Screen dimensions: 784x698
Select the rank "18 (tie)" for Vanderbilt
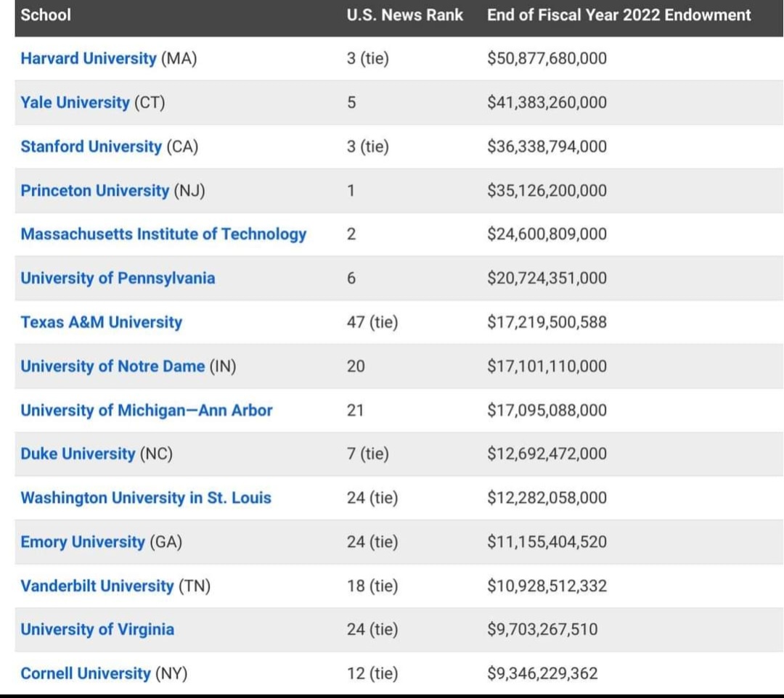[x=372, y=586]
